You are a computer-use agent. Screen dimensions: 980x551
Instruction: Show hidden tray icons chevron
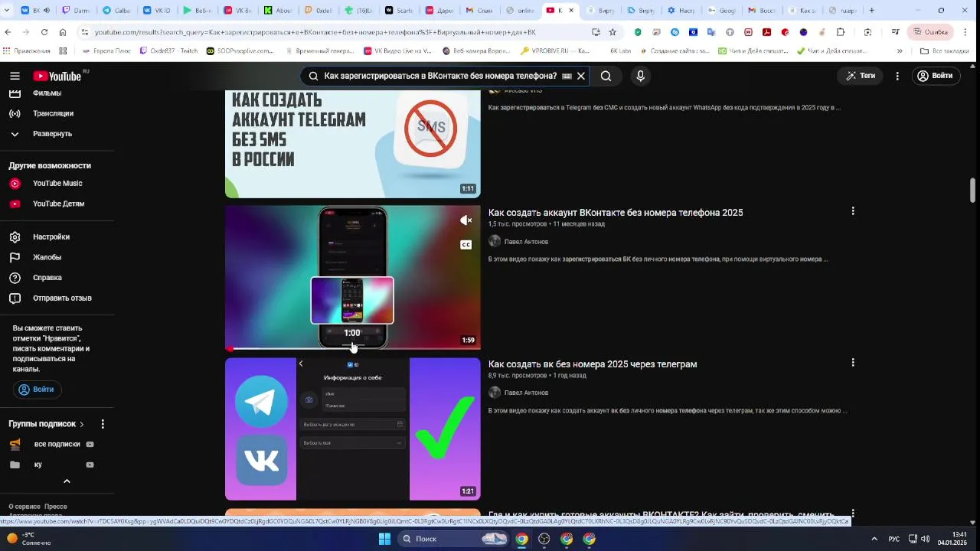(874, 539)
